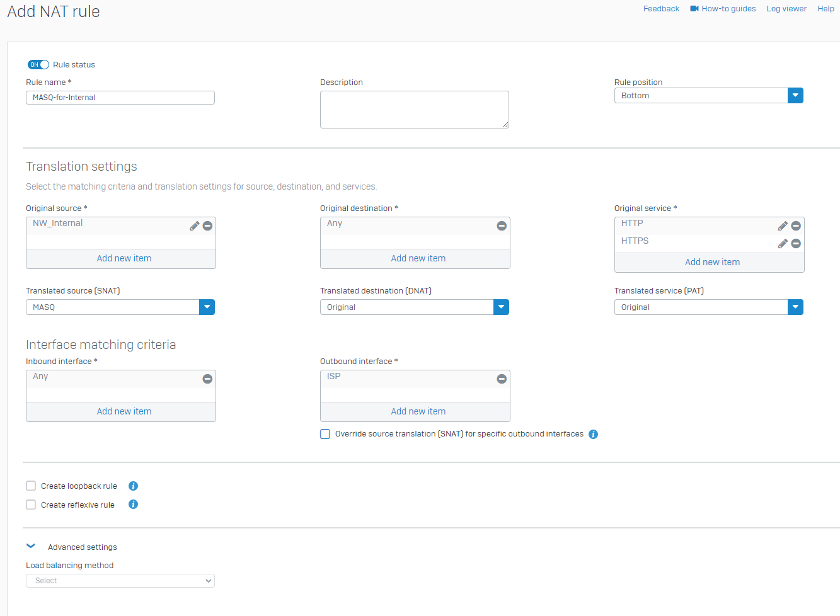Screen dimensions: 840x616
Task: Toggle the Rule status switch off
Action: 38,65
